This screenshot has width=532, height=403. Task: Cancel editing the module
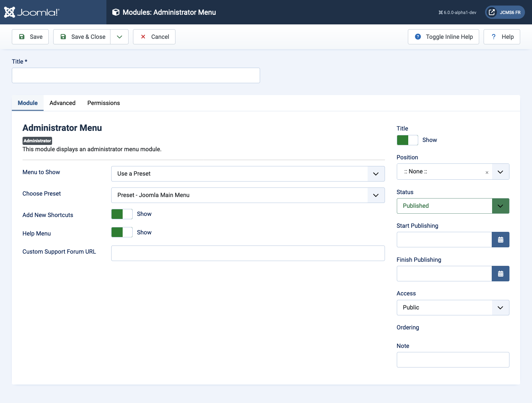154,37
